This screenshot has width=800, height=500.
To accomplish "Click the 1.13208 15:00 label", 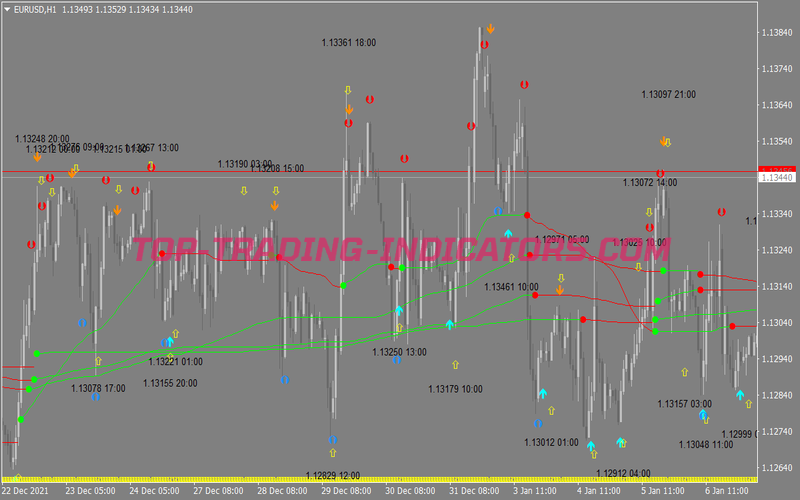I will tap(277, 168).
